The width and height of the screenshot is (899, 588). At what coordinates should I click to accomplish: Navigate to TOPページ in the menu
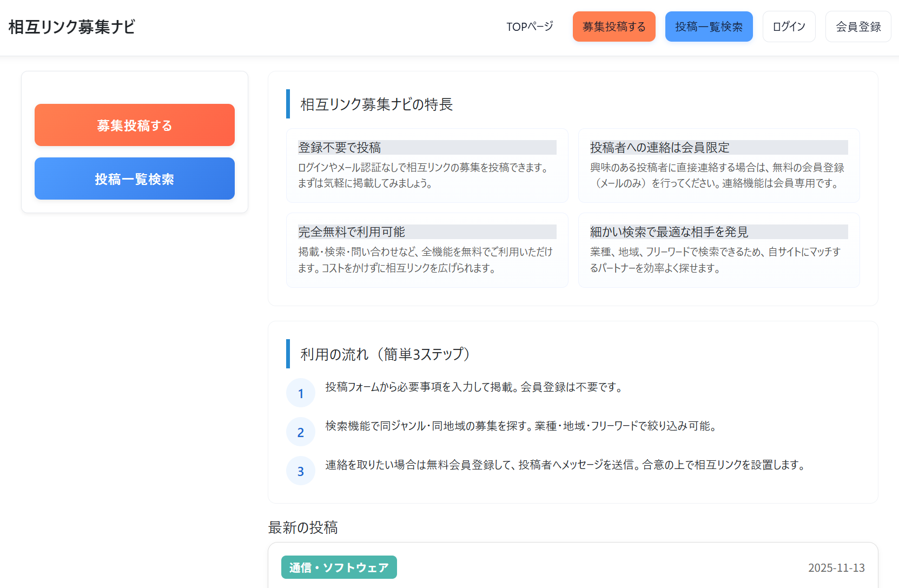point(530,26)
